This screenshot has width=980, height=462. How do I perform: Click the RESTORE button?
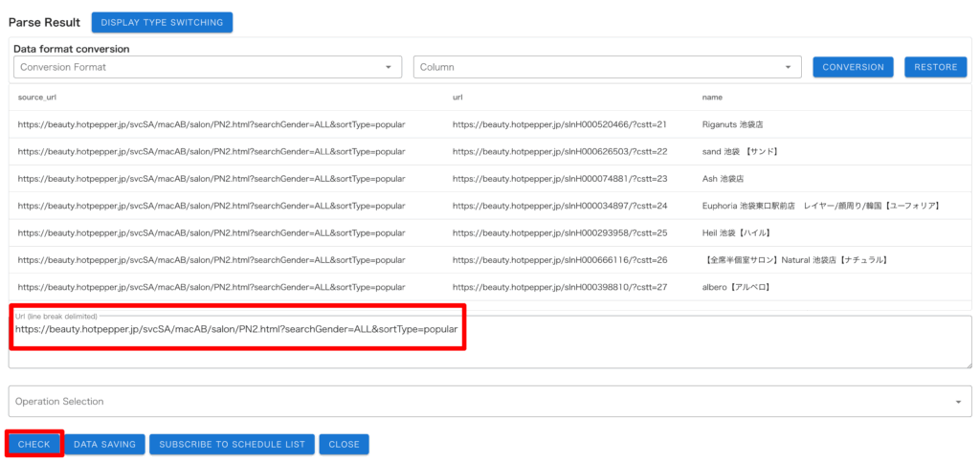coord(935,67)
